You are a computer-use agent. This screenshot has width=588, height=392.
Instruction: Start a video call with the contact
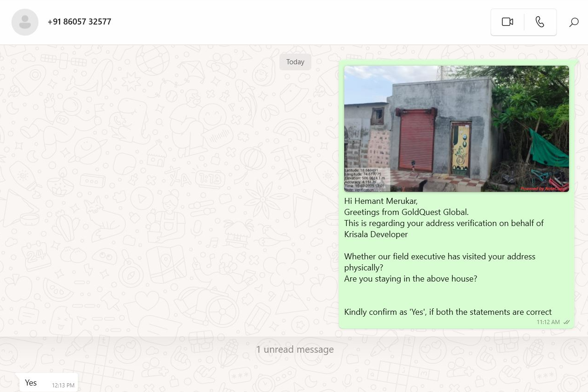click(507, 22)
